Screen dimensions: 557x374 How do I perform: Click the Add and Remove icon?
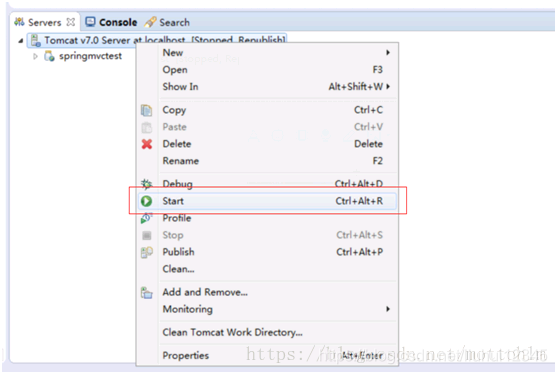coord(146,293)
